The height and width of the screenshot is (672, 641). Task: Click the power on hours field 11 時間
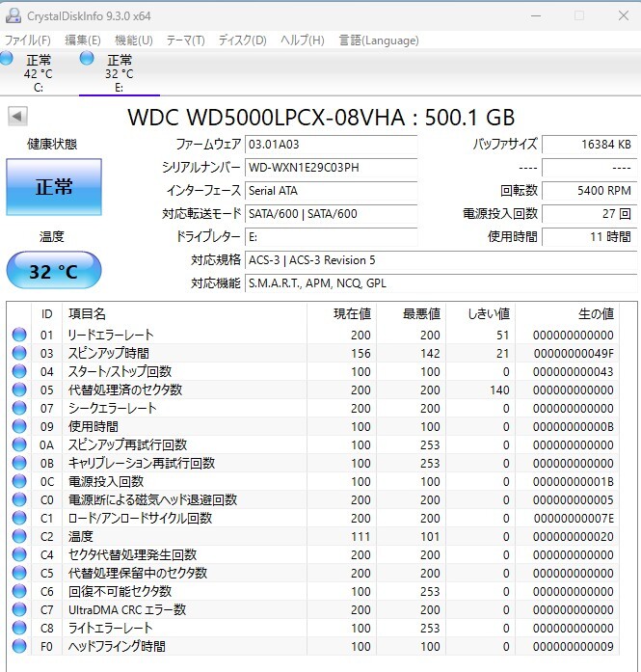[x=590, y=237]
